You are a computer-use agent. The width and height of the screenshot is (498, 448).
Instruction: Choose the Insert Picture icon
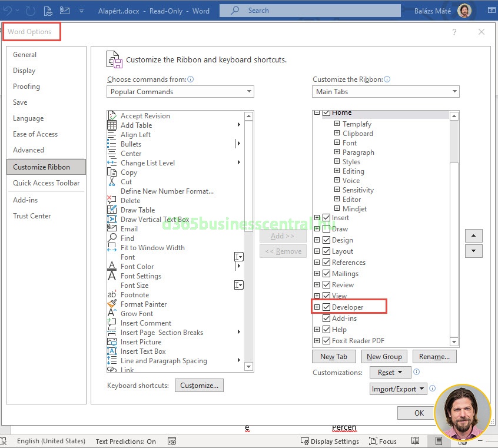tap(112, 342)
